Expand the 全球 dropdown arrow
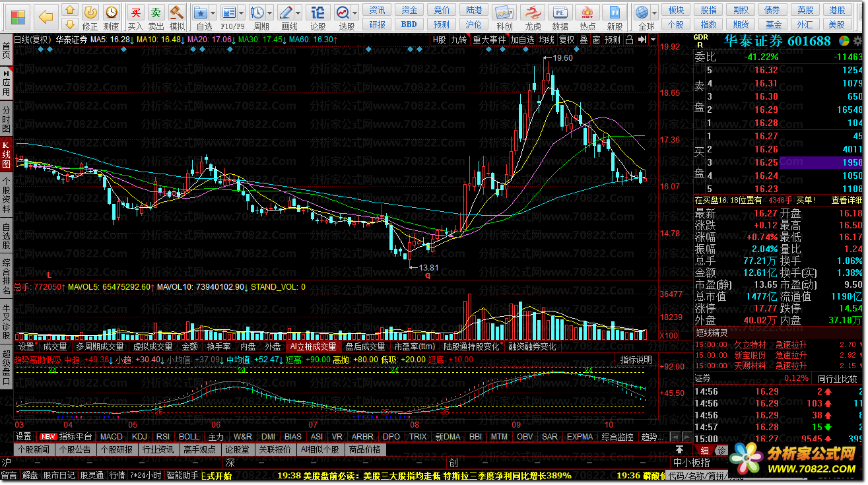Screen dimensions: 868x485 (655, 12)
